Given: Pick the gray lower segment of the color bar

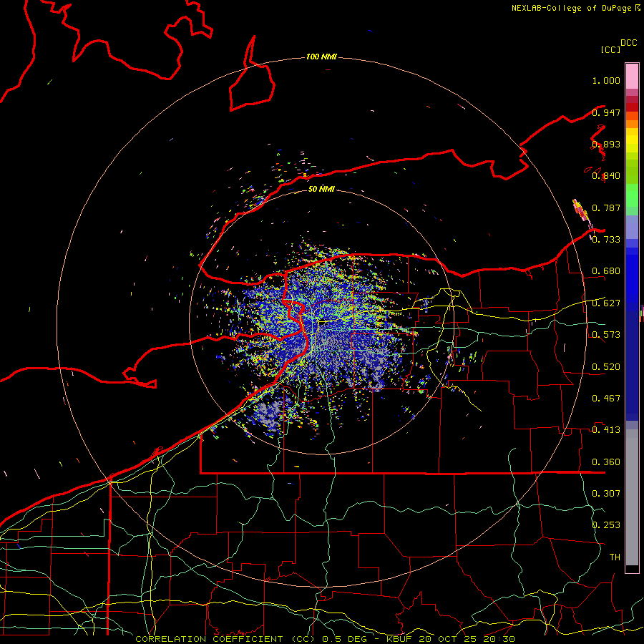Looking at the screenshot, I should (632, 497).
